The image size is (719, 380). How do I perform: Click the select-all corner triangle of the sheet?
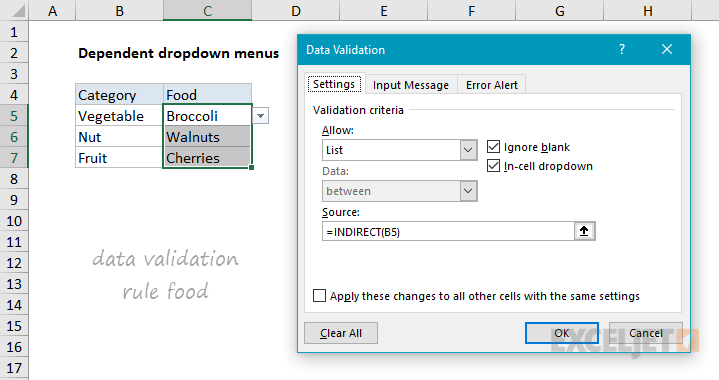pyautogui.click(x=17, y=10)
